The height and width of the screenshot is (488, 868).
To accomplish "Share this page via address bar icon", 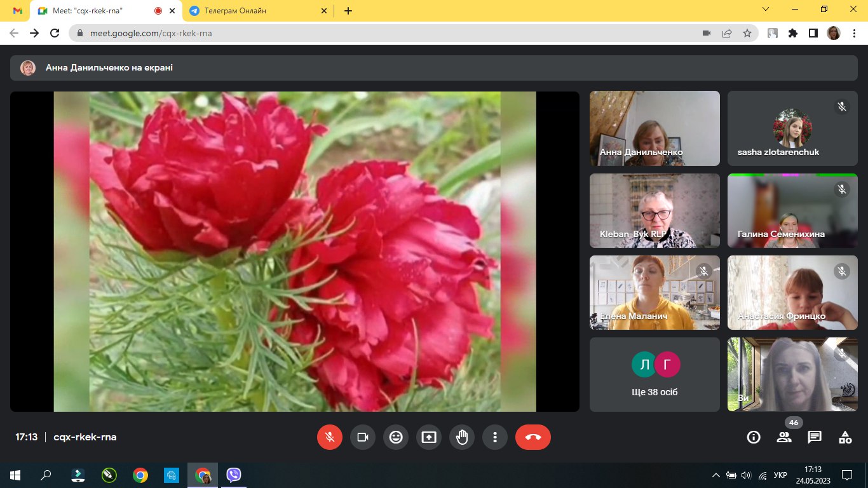I will tap(727, 33).
